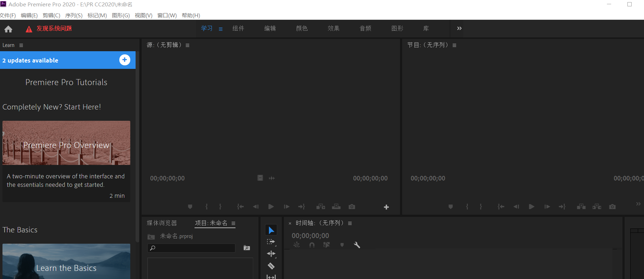Open 学习 workspace menu icon
The height and width of the screenshot is (279, 644).
point(221,29)
